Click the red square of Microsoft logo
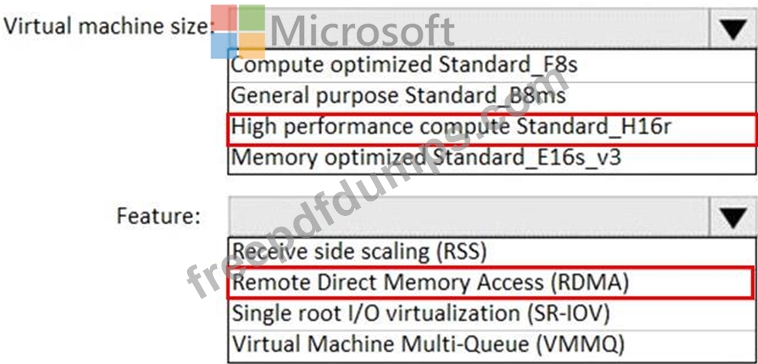The height and width of the screenshot is (364, 758). tap(224, 18)
